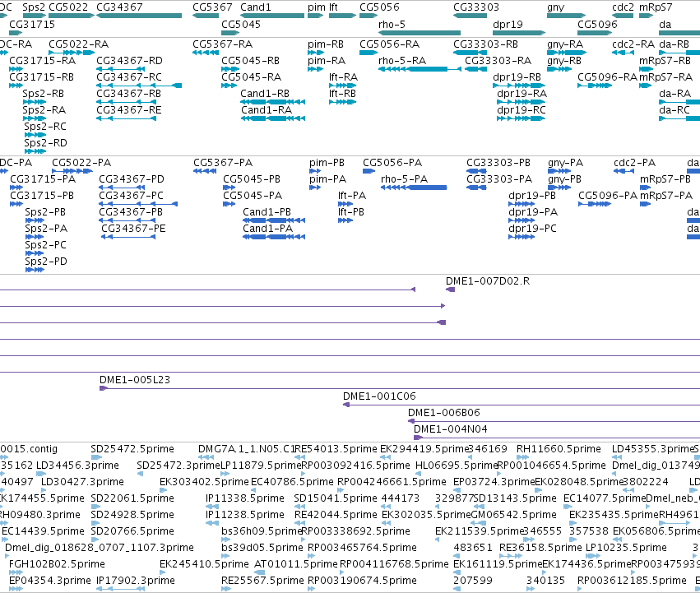Click the gny gene label
Viewport: 700px width, 593px height.
(x=556, y=7)
